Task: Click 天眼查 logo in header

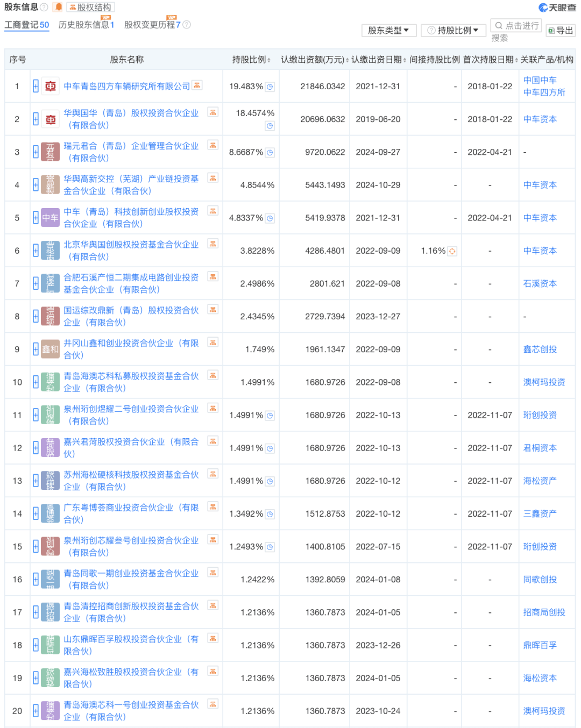Action: point(557,8)
